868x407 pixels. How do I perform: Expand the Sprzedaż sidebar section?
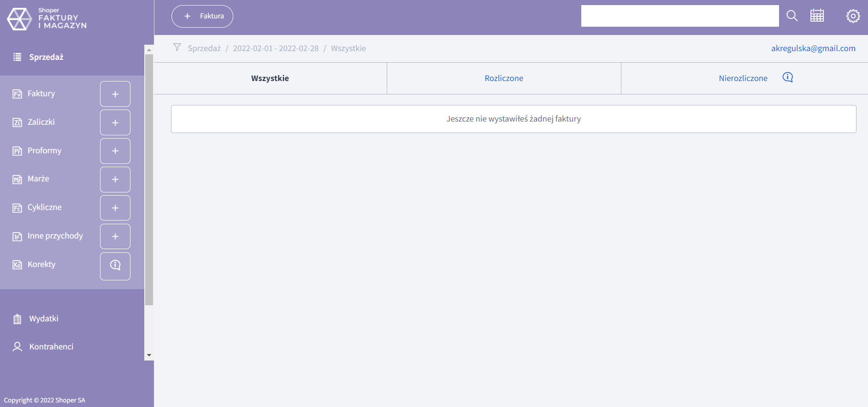pyautogui.click(x=46, y=57)
